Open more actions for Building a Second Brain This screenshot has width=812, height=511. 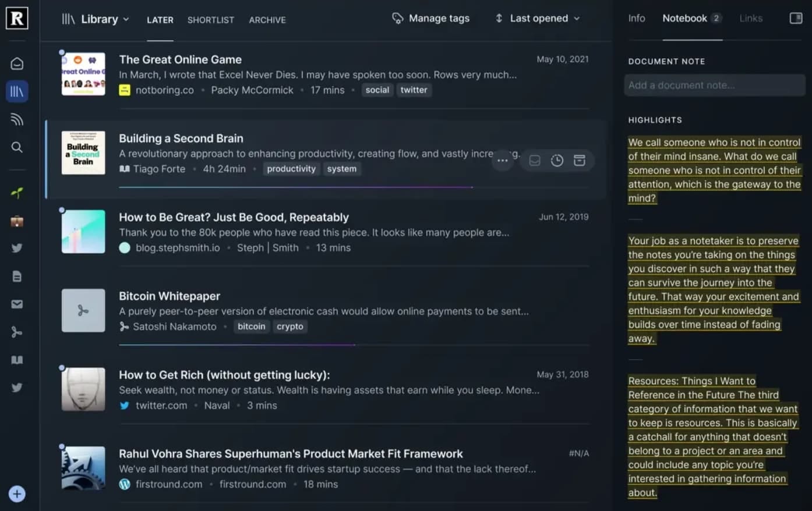502,161
